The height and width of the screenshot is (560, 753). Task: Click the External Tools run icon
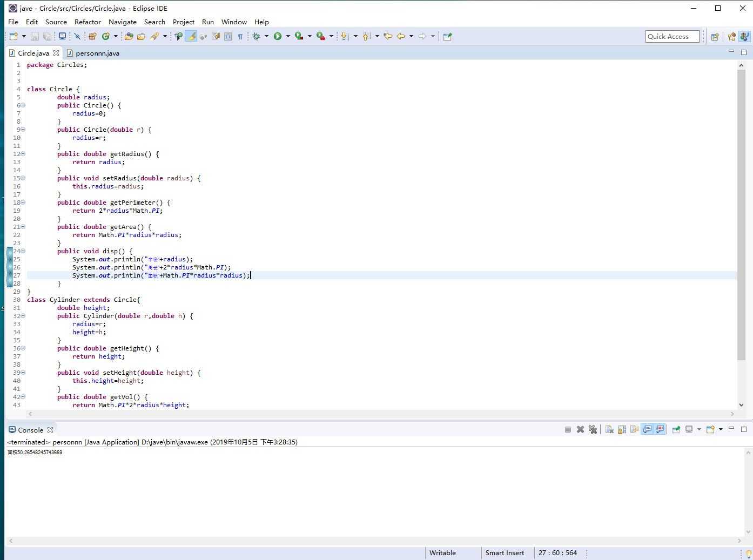click(321, 36)
